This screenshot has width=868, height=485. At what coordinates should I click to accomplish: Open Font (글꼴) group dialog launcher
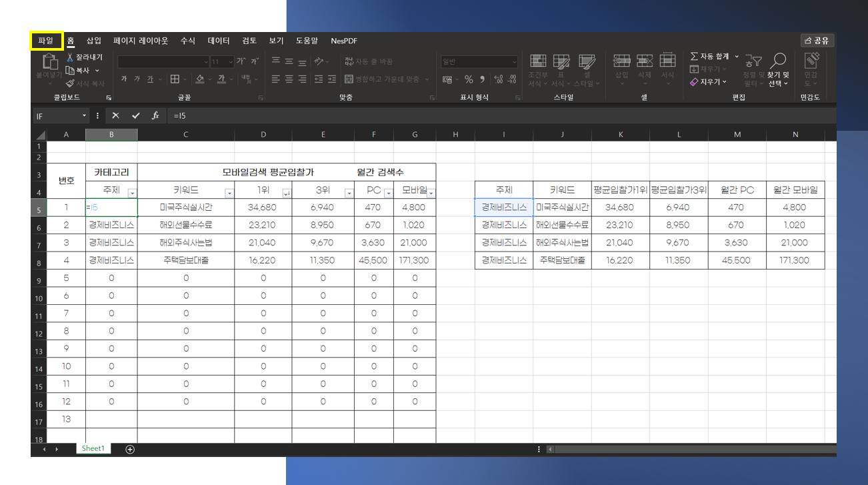pyautogui.click(x=261, y=97)
